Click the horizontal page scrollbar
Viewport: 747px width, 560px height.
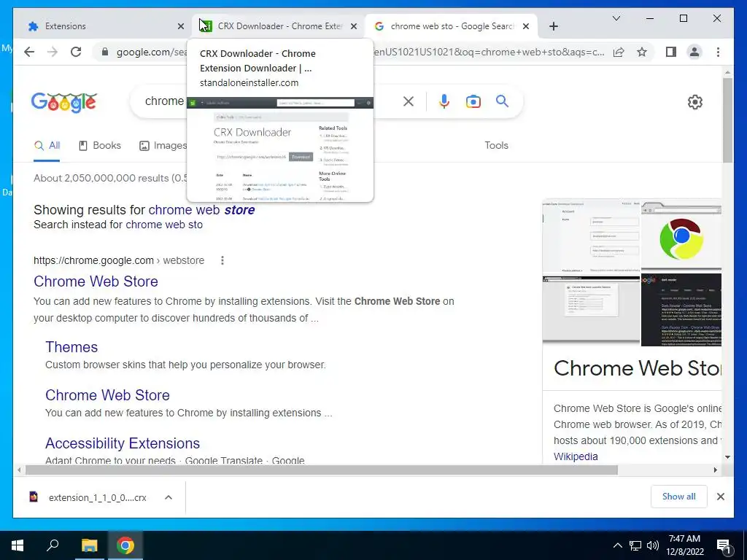322,470
